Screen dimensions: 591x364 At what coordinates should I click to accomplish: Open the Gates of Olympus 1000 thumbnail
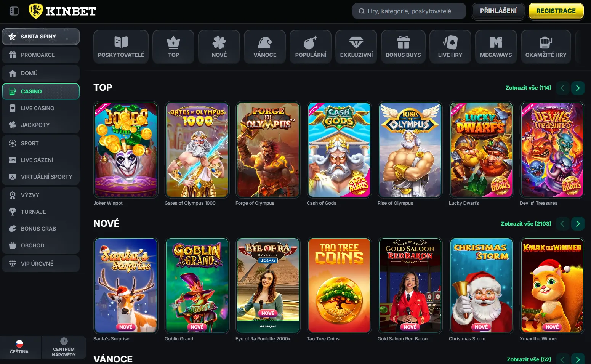coord(197,150)
